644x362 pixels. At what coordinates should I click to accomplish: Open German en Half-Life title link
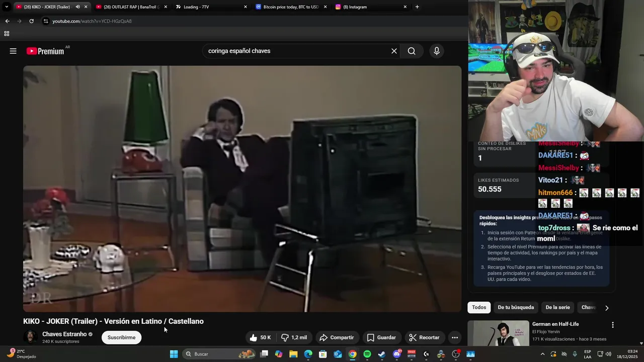coord(555,324)
